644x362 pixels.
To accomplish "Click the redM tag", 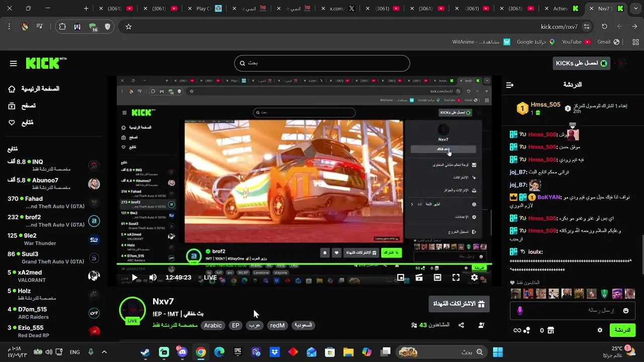I will point(277,325).
